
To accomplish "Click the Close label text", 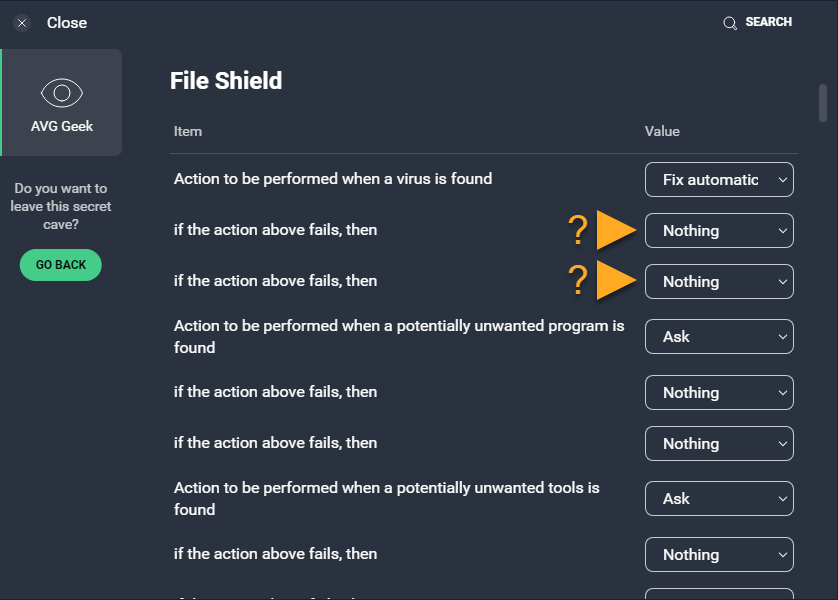I will pos(67,23).
